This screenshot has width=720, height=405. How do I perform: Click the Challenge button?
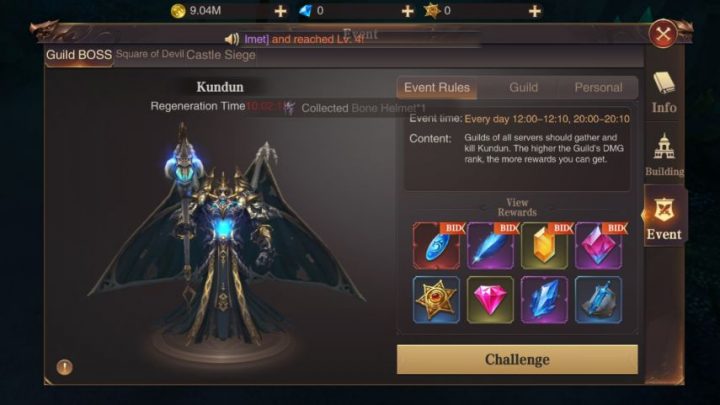(x=517, y=359)
